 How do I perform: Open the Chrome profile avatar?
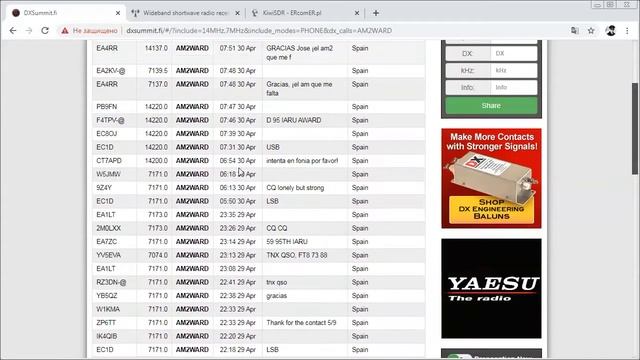(611, 31)
